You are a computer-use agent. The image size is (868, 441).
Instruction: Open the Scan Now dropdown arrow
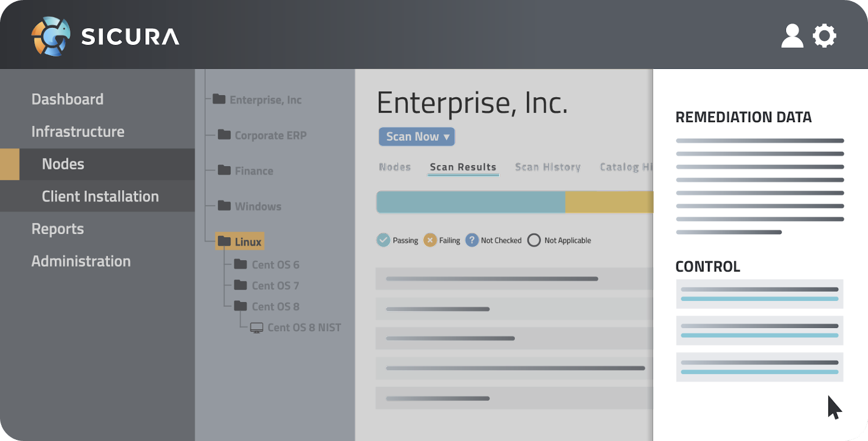tap(446, 137)
